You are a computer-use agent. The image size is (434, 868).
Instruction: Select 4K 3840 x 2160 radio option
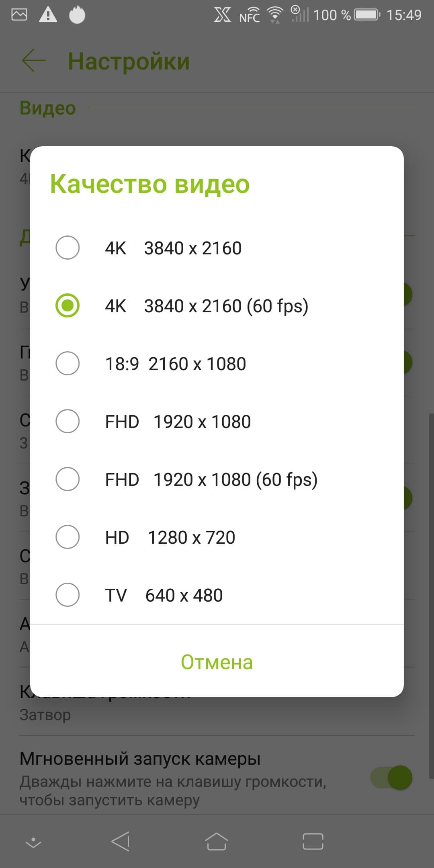click(x=68, y=248)
